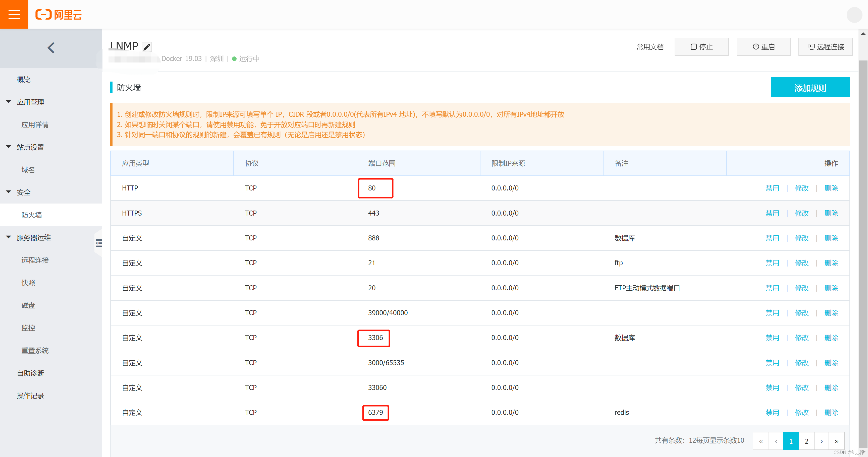The image size is (868, 457).
Task: Modify the HTTP port 80 rule
Action: click(802, 188)
